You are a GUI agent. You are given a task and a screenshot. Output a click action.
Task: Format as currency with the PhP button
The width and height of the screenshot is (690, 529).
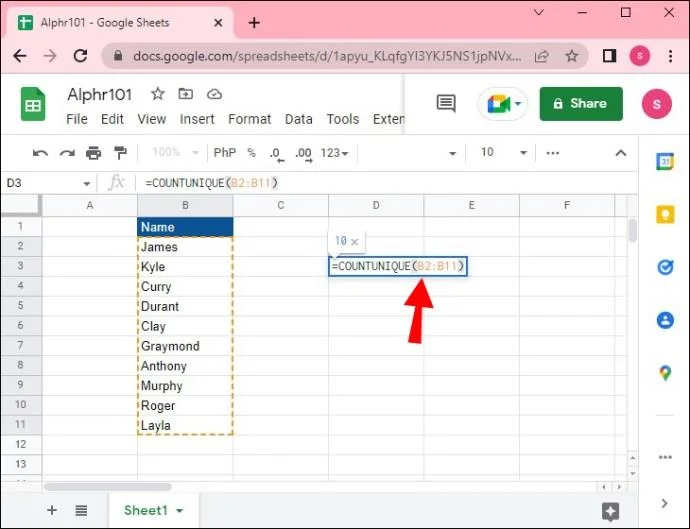pyautogui.click(x=224, y=153)
